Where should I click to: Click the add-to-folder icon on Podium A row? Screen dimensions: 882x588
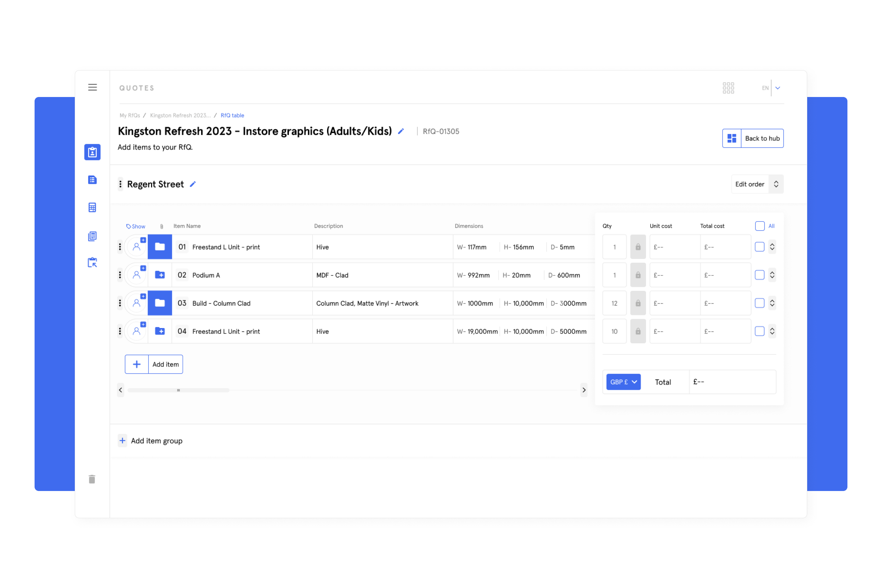(x=160, y=275)
